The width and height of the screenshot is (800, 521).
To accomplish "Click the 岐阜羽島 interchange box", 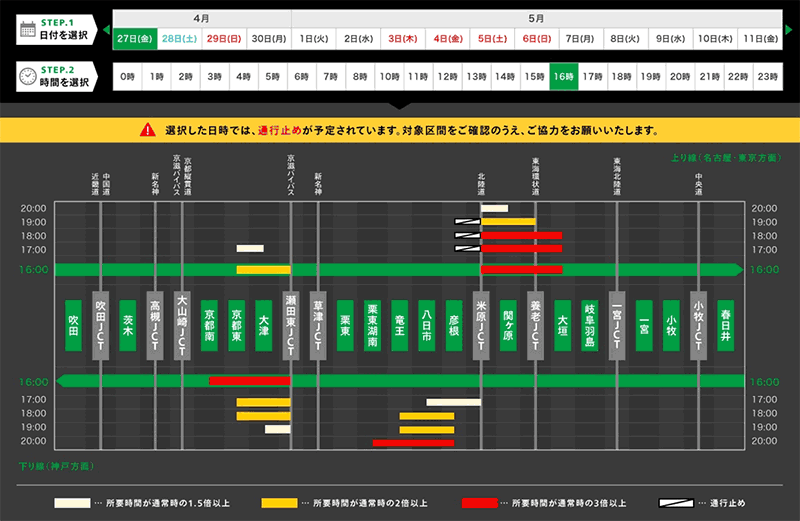I will [590, 326].
